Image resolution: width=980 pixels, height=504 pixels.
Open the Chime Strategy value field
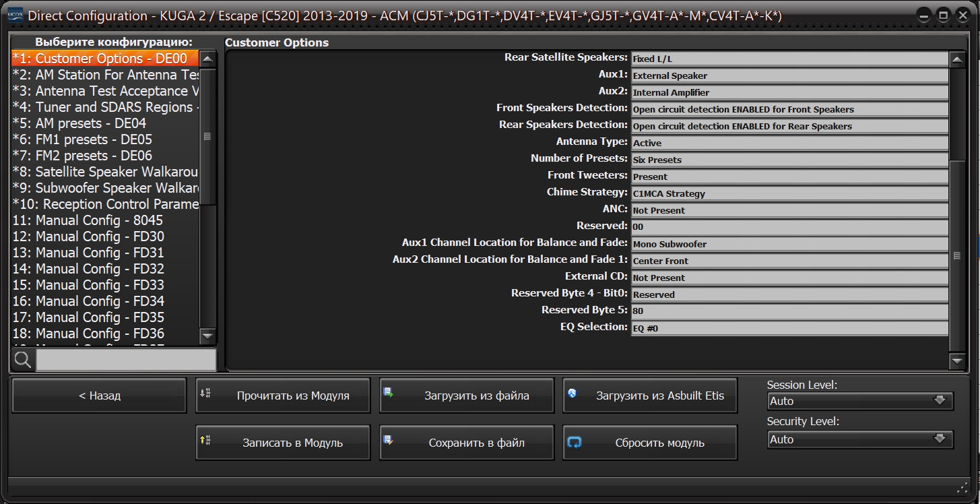789,193
